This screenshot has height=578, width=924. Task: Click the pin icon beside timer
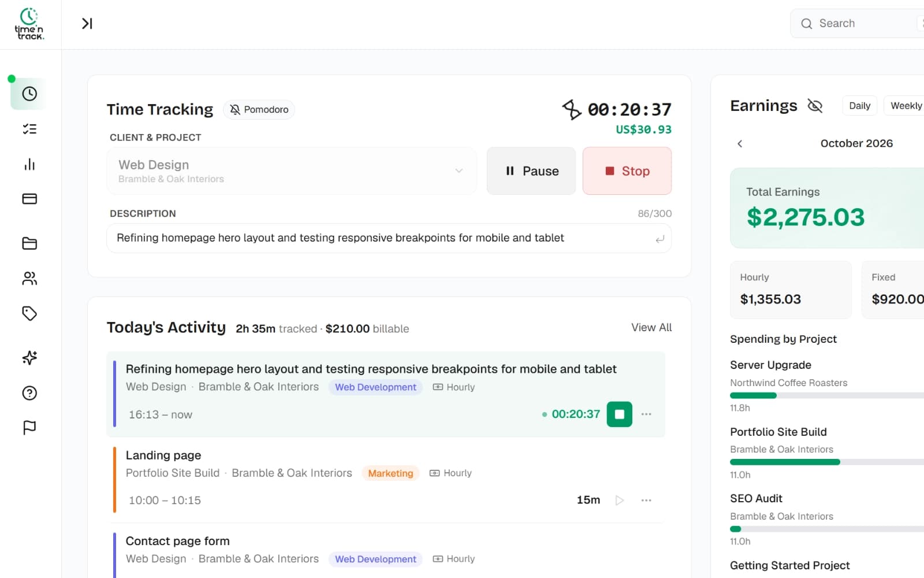(x=572, y=109)
